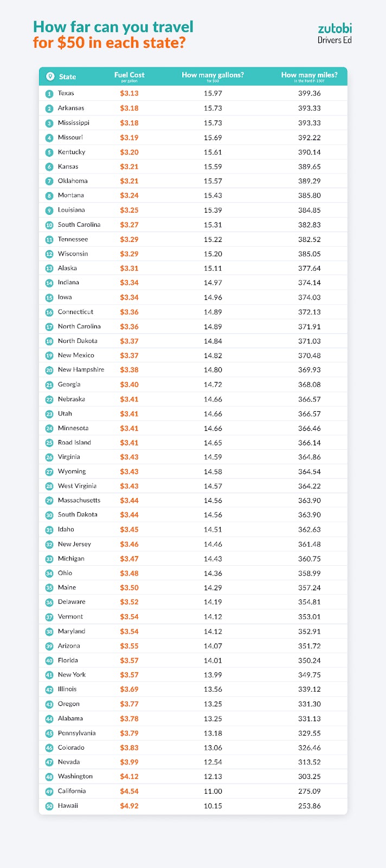
Task: Click the rank 41 badge next to New York
Action: point(49,675)
